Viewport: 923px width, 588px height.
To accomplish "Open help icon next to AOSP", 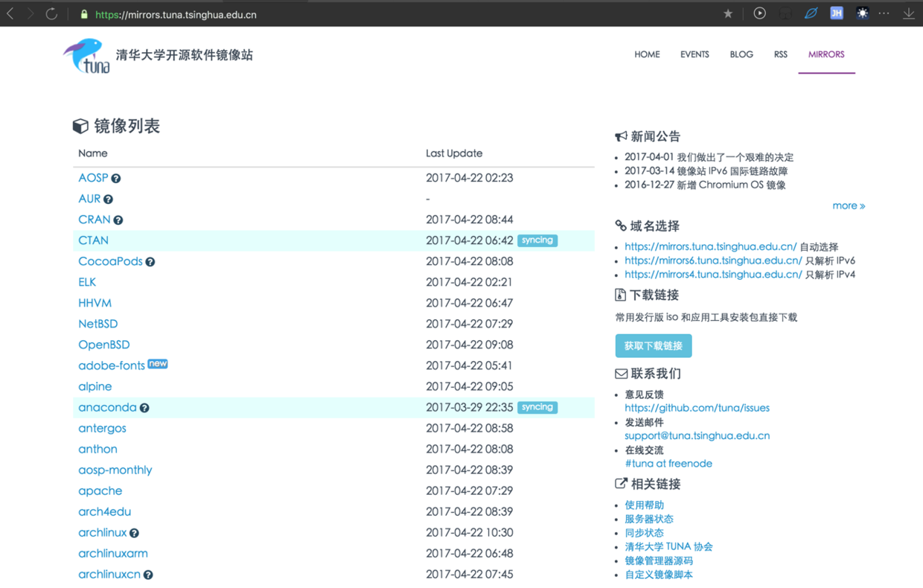I will [x=116, y=179].
